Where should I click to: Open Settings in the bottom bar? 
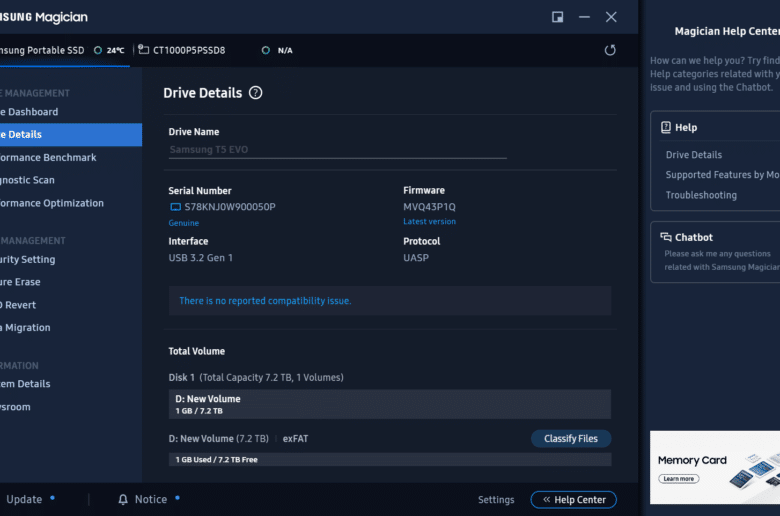coord(496,500)
